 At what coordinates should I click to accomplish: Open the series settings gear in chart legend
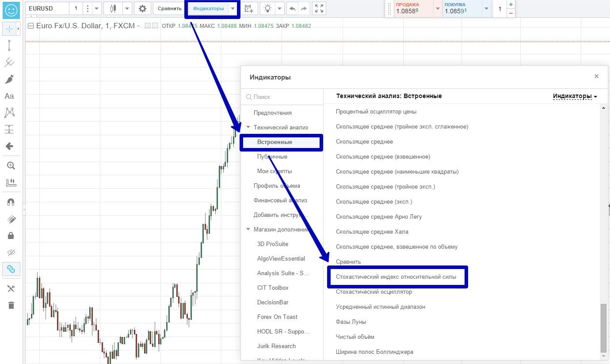[155, 26]
